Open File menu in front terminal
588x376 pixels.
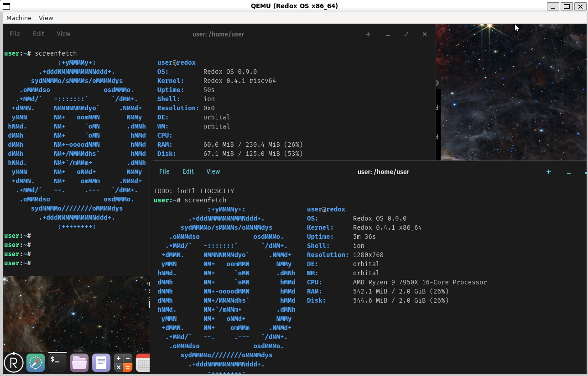coord(164,171)
